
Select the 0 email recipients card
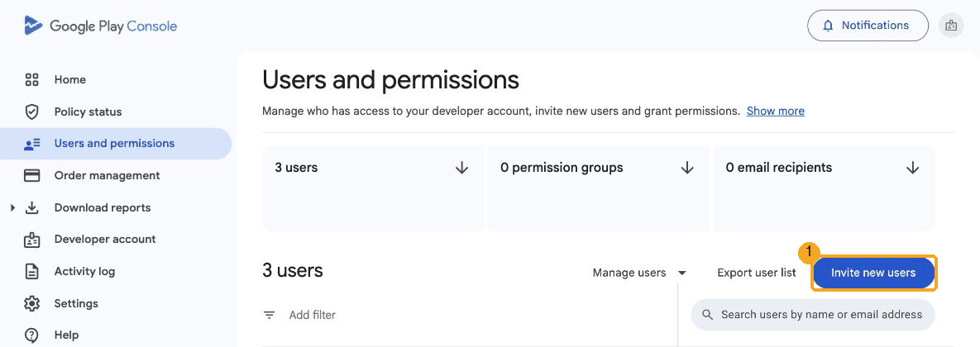click(824, 188)
